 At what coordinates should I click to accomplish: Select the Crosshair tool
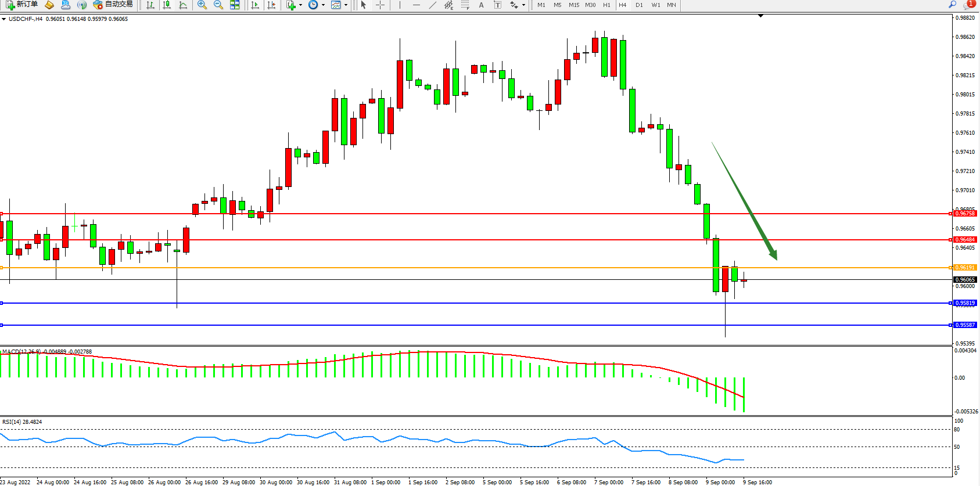pos(380,5)
